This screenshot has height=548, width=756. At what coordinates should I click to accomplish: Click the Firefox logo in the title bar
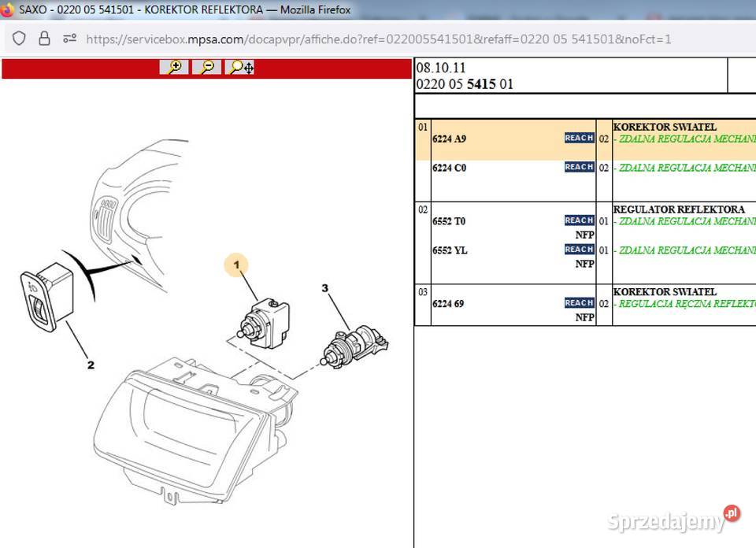click(x=8, y=10)
